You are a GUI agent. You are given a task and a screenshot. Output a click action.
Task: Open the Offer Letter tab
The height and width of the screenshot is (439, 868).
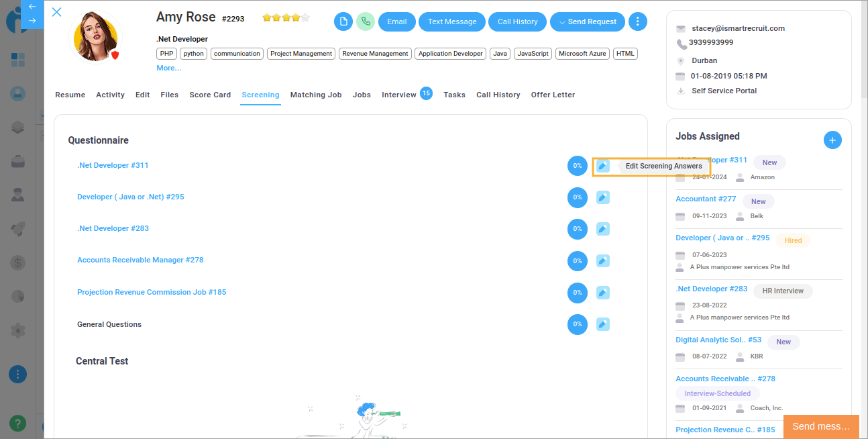(x=553, y=95)
